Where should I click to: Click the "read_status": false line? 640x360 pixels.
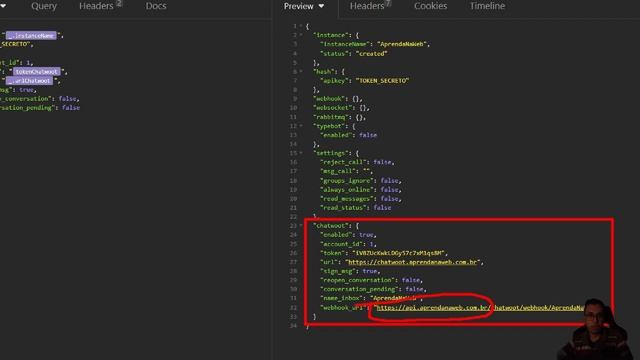tap(356, 208)
